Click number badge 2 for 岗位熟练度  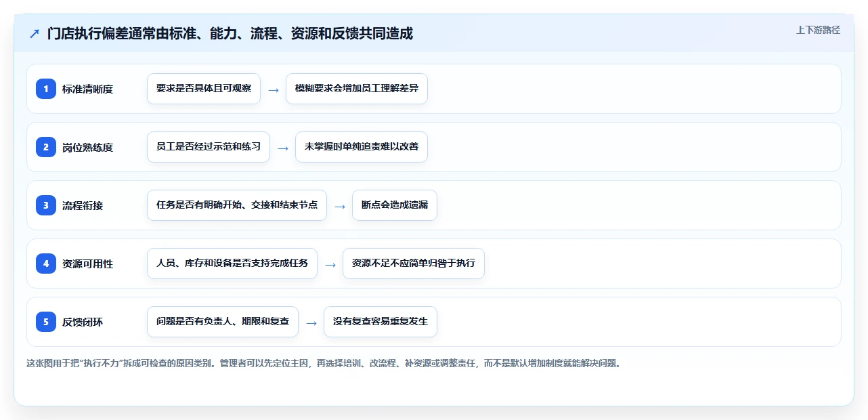pyautogui.click(x=46, y=146)
